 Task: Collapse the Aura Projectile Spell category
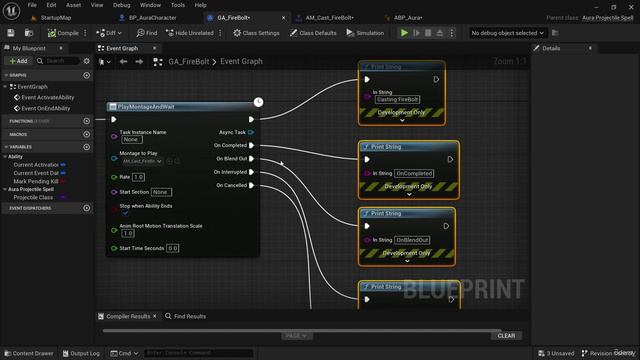point(5,189)
